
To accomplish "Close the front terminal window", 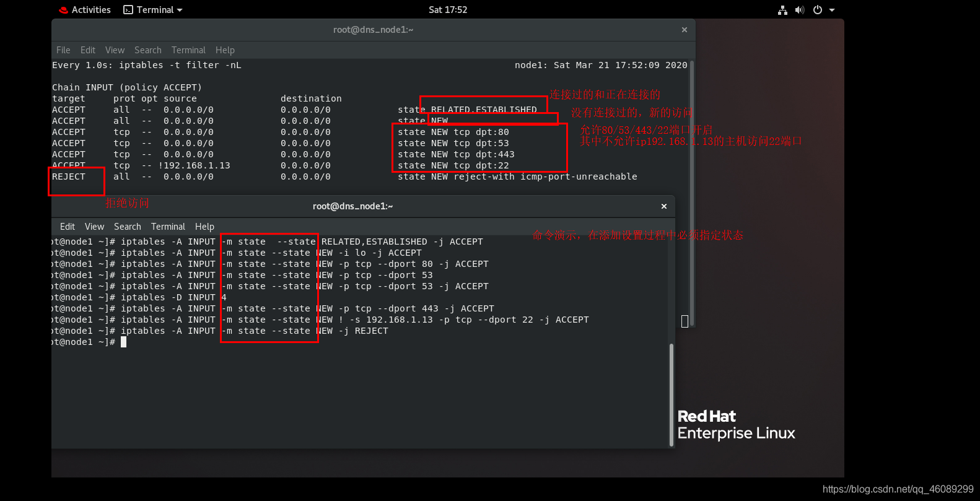I will click(x=664, y=206).
